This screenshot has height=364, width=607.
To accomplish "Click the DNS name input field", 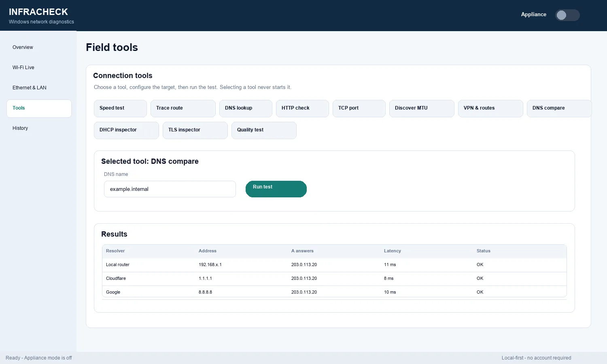I will [x=170, y=189].
